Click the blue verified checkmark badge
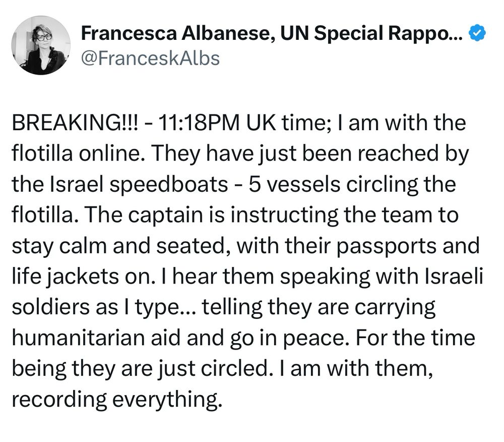504x442 pixels. [x=478, y=33]
